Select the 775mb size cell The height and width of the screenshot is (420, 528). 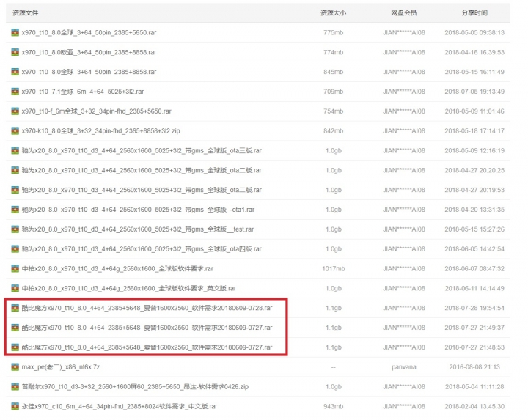coord(334,33)
